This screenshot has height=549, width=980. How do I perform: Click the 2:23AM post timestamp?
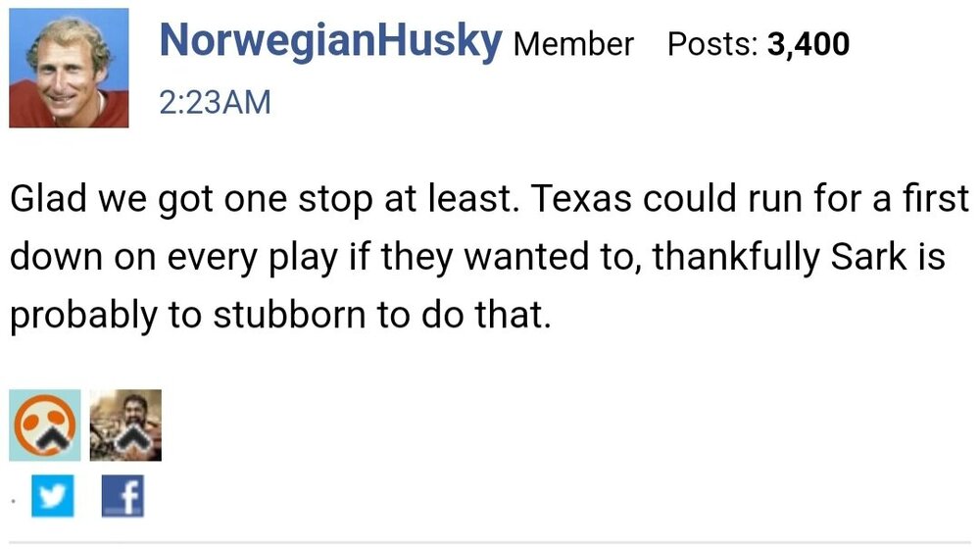[x=214, y=101]
